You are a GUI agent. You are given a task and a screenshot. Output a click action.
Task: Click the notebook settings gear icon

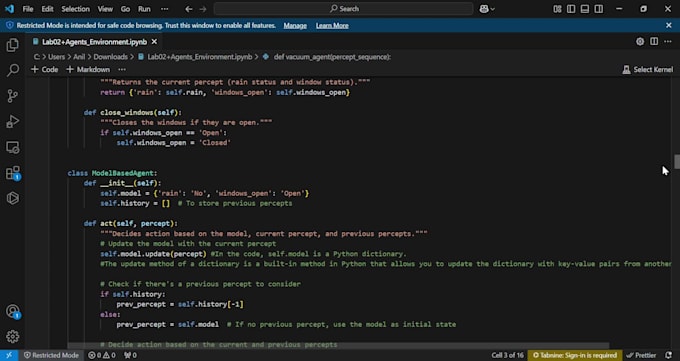click(640, 42)
